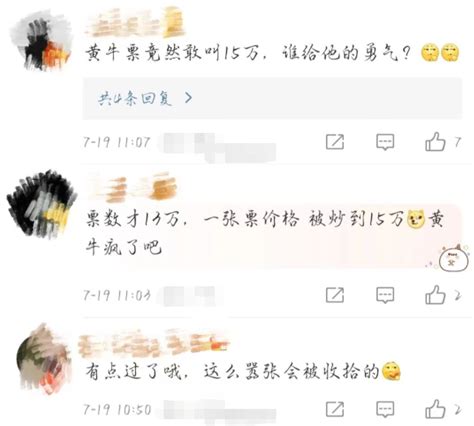Open second commenter's black and yellow avatar
Image resolution: width=474 pixels, height=426 pixels.
point(42,204)
